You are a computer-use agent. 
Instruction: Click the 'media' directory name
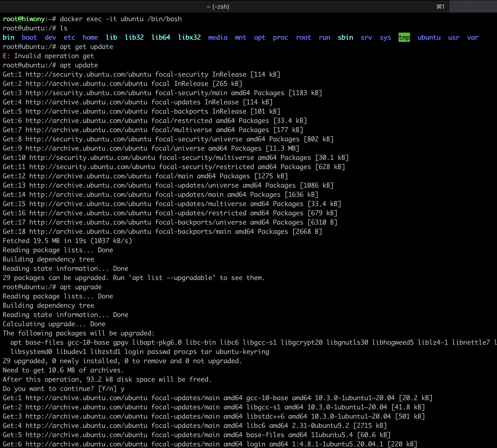click(218, 38)
